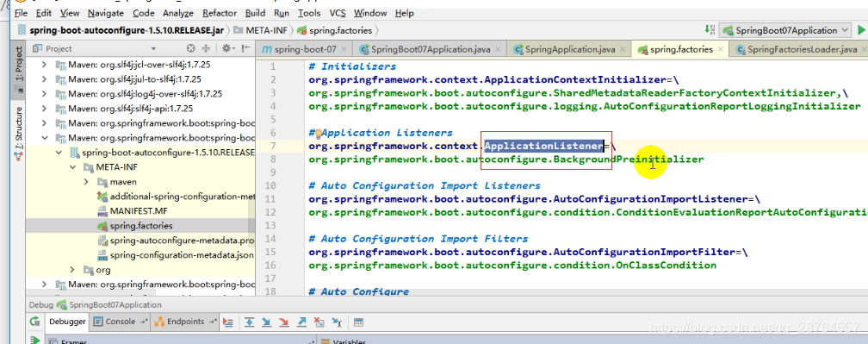Click Step Over debug icon
868x344 pixels.
(x=250, y=322)
